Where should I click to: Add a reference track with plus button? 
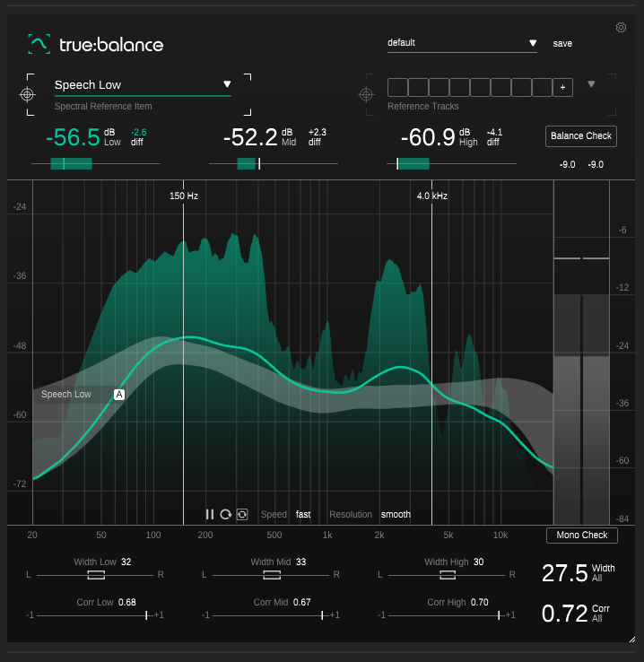563,87
